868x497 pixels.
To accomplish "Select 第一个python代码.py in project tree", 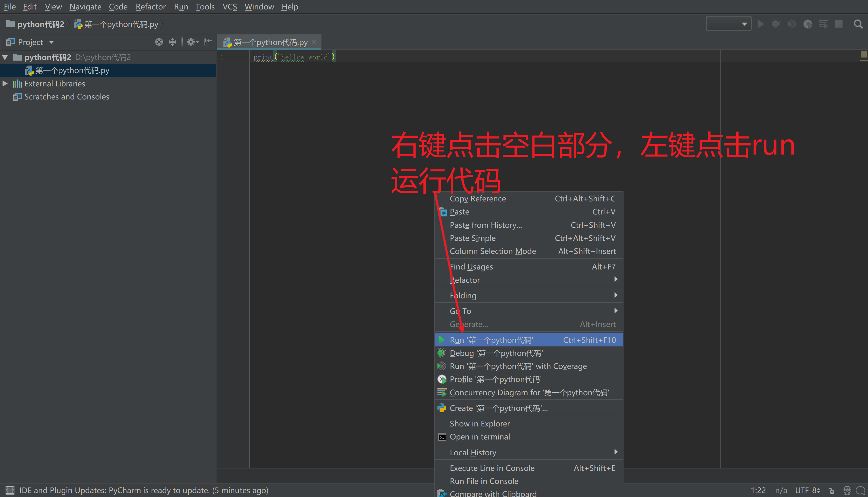I will (x=108, y=70).
